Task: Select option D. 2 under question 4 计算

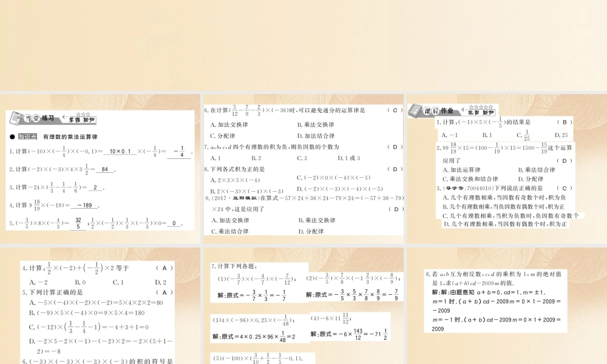Action: tap(161, 282)
